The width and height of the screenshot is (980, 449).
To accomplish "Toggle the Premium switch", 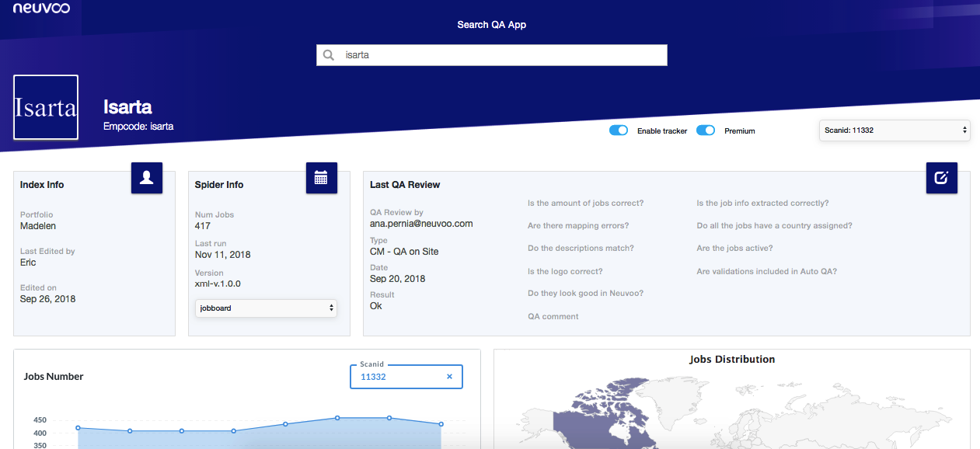I will [x=706, y=131].
